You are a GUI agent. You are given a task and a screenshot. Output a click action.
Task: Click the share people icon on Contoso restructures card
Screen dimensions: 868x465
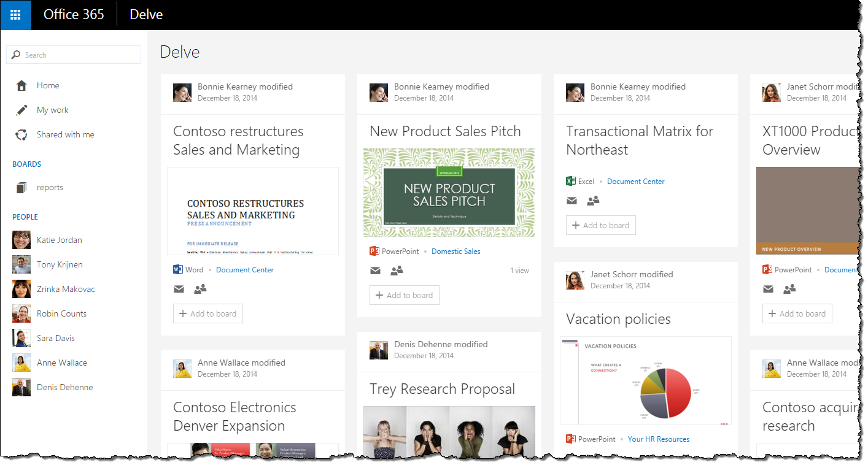200,289
